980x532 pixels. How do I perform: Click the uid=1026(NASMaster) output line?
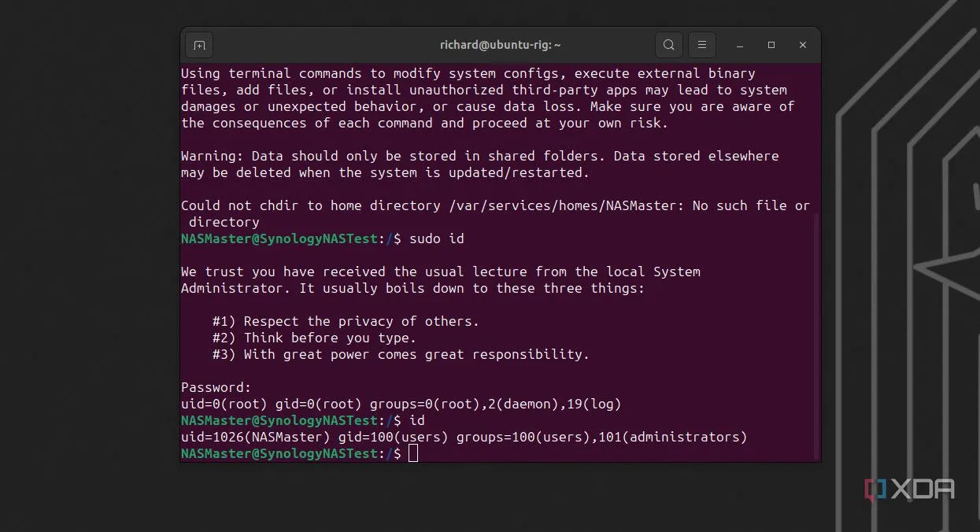(464, 437)
